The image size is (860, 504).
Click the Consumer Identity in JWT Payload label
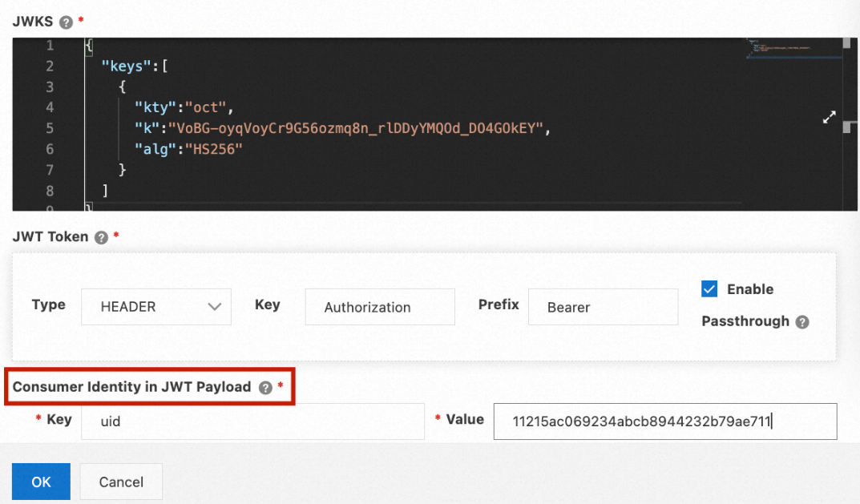[x=131, y=387]
